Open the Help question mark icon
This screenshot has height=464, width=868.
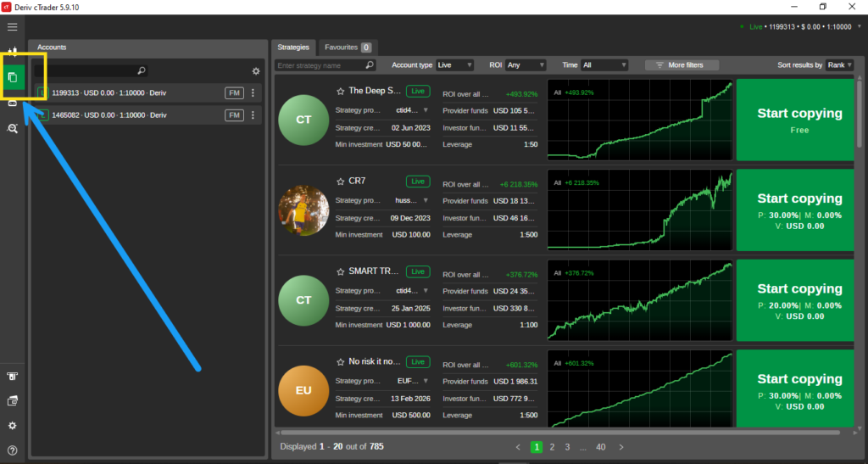pos(12,450)
